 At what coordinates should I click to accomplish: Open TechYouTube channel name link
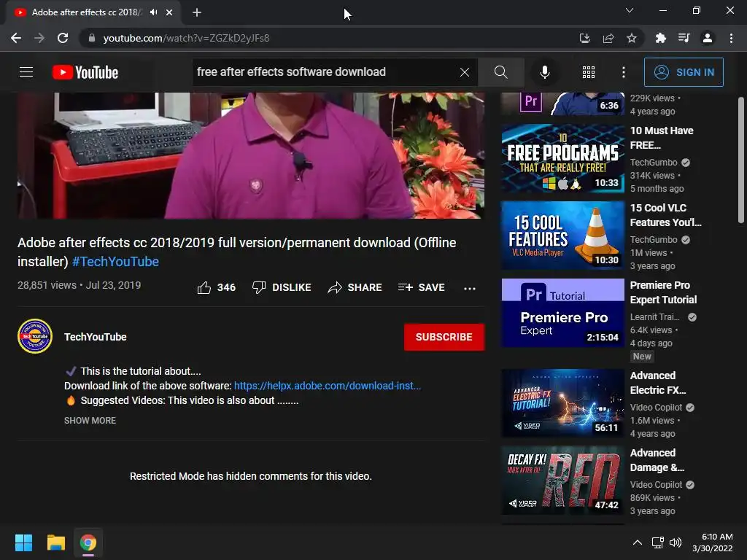(96, 337)
